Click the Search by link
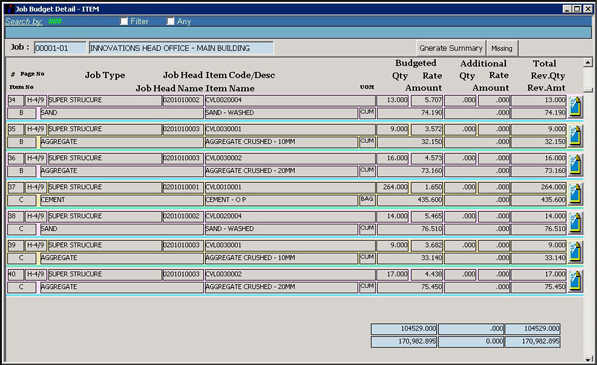The width and height of the screenshot is (597, 365). [24, 21]
